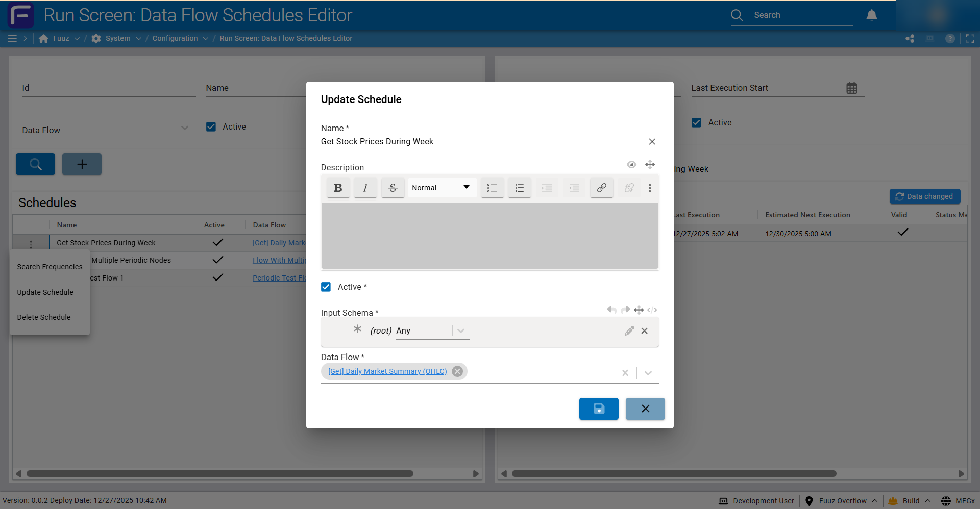
Task: Click the Data changed button
Action: point(924,196)
